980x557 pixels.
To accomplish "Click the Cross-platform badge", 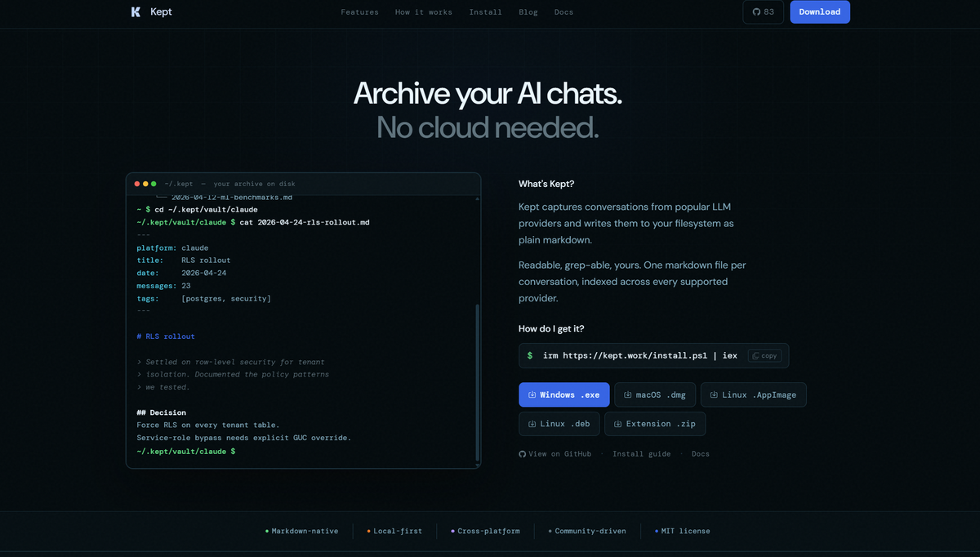I will 485,531.
